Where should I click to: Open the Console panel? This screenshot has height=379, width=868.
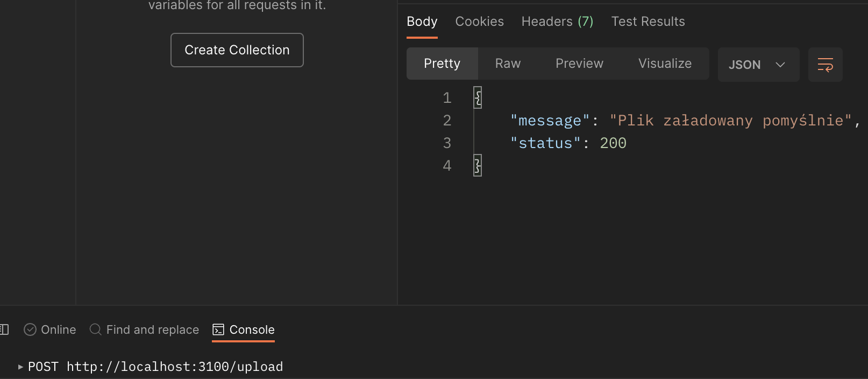(x=244, y=329)
